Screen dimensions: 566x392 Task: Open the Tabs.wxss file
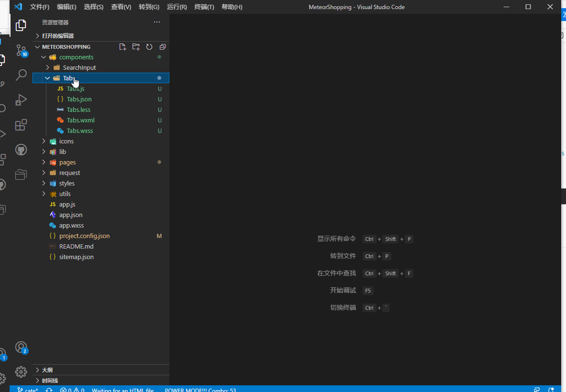(x=100, y=131)
